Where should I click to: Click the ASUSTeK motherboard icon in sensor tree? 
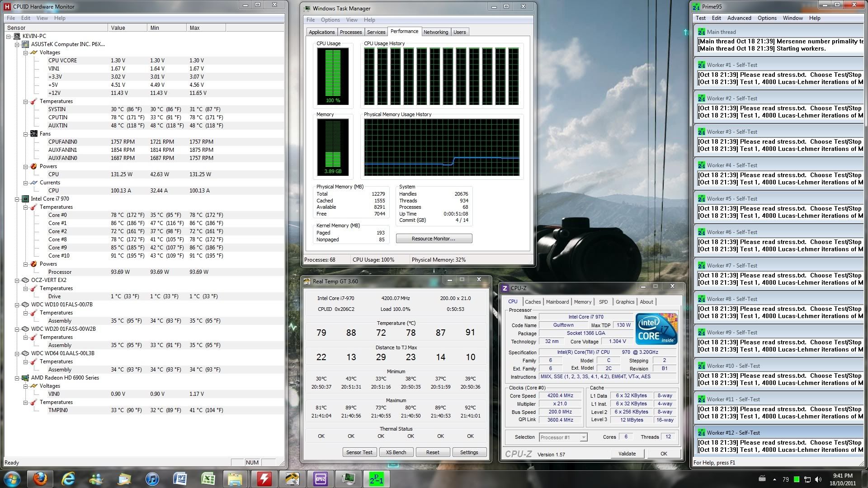point(25,44)
